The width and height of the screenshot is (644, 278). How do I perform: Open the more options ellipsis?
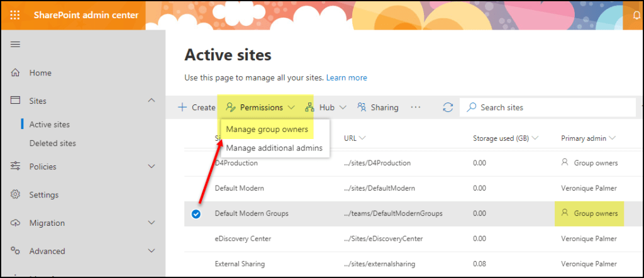415,108
